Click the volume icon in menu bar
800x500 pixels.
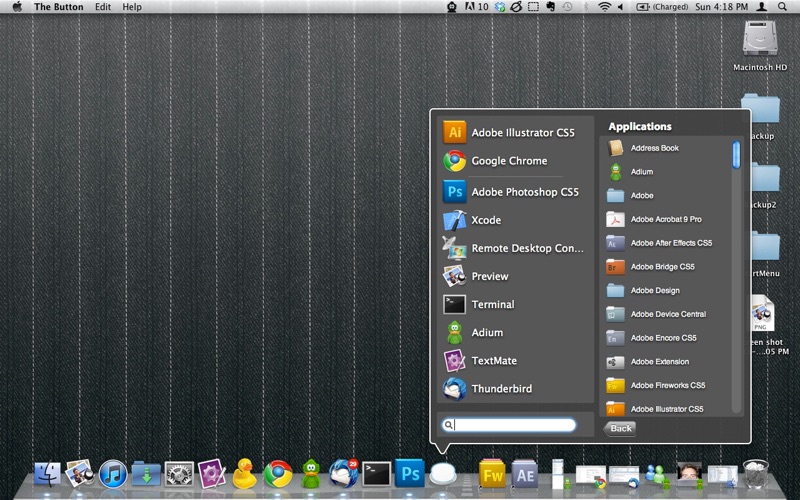621,7
